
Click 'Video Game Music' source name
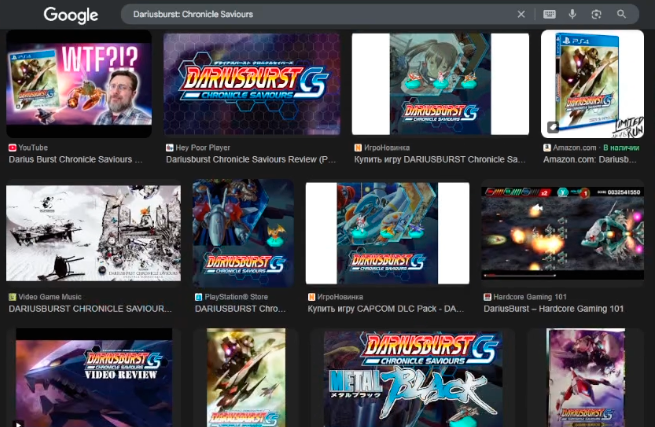pyautogui.click(x=50, y=297)
